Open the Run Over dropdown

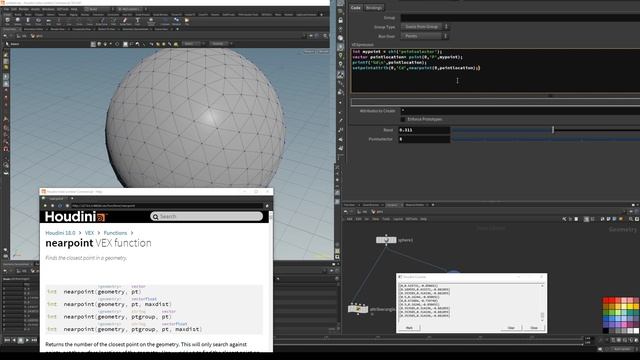click(x=424, y=36)
